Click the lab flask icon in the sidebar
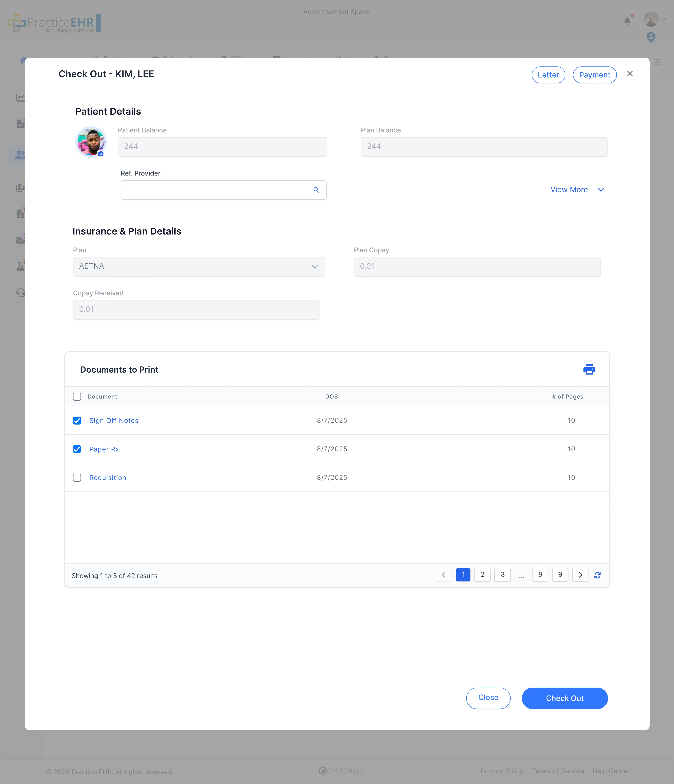 [x=21, y=266]
